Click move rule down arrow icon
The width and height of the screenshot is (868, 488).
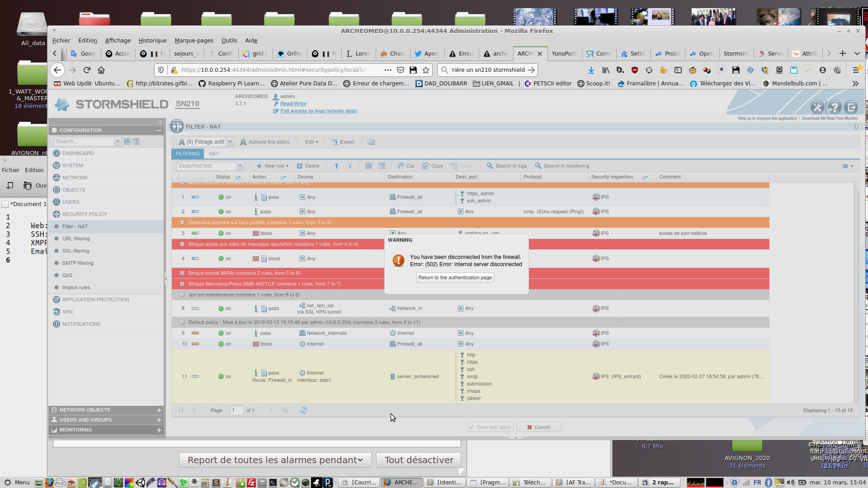350,166
